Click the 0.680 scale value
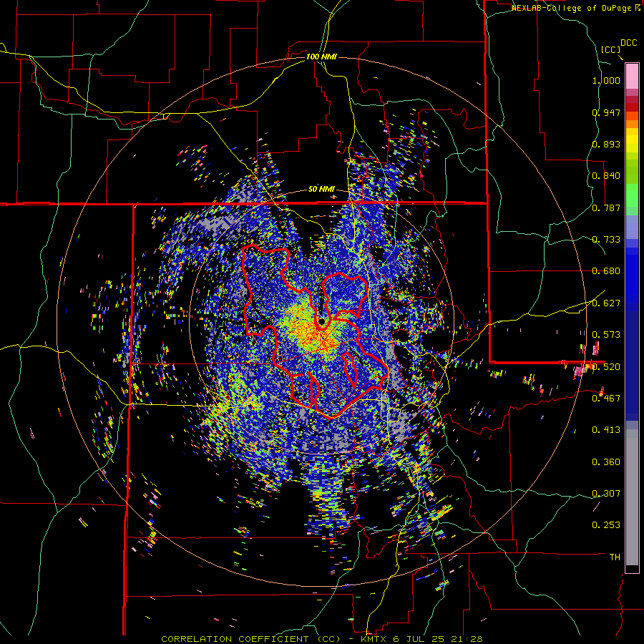The image size is (644, 644). click(606, 271)
